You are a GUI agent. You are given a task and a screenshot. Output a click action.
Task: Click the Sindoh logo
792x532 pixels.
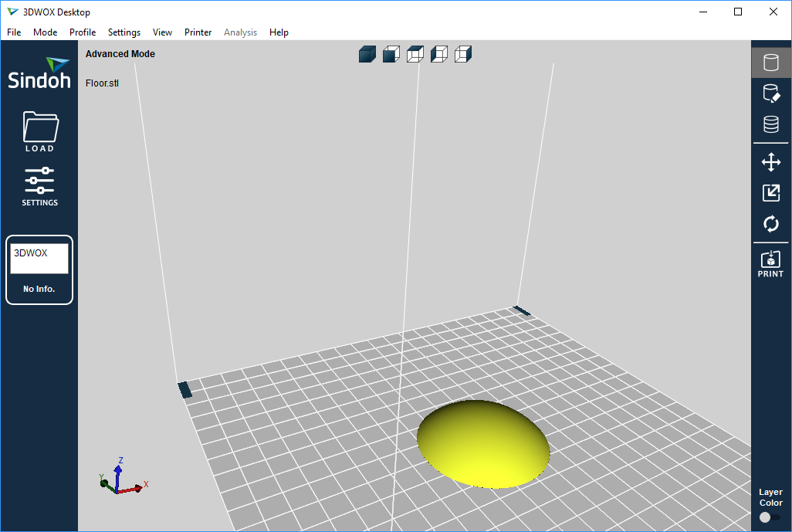click(x=39, y=73)
